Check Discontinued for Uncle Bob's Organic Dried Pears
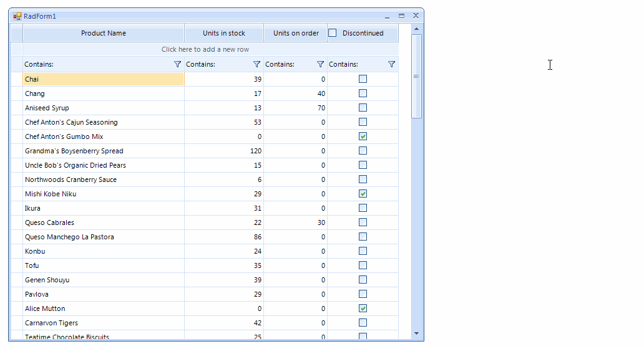Image resolution: width=644 pixels, height=349 pixels. (363, 165)
